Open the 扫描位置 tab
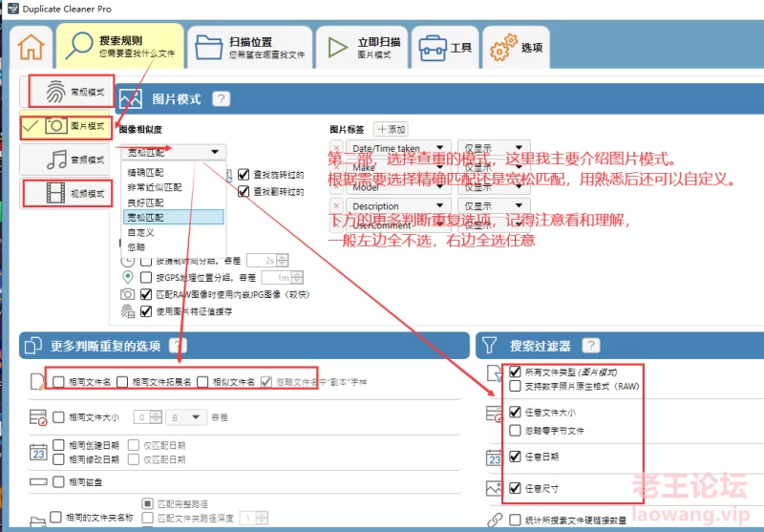 point(250,47)
